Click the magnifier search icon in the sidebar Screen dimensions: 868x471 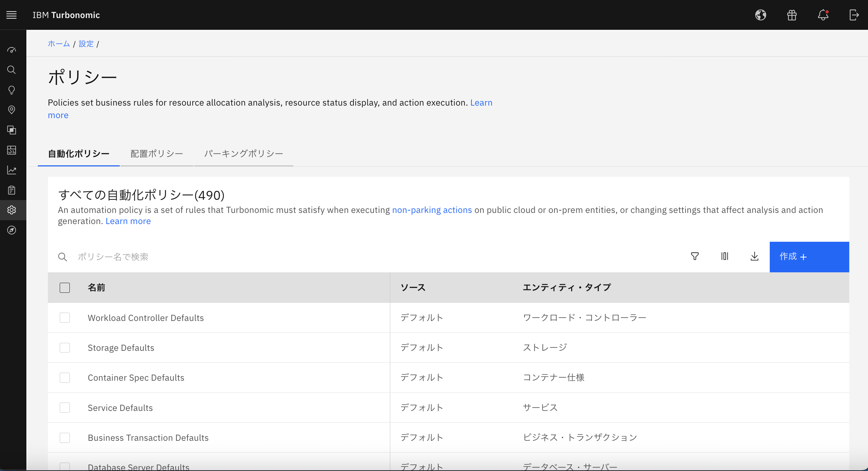[x=11, y=70]
